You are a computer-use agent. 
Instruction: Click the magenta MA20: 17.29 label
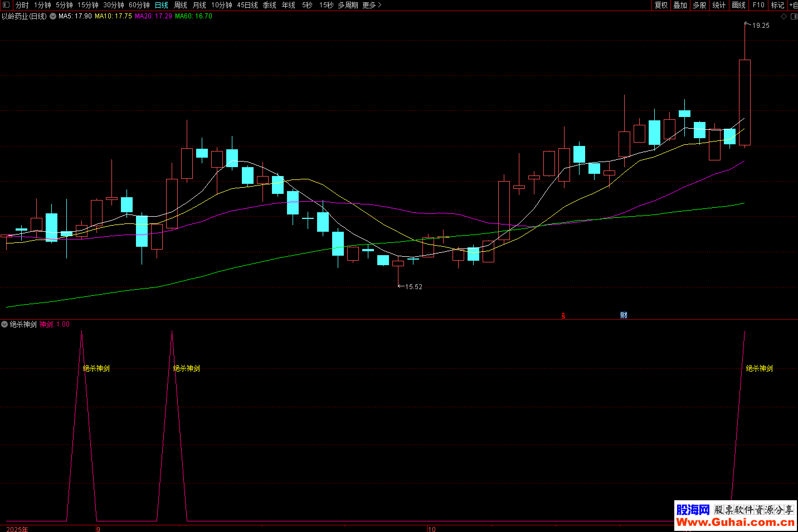pos(153,16)
